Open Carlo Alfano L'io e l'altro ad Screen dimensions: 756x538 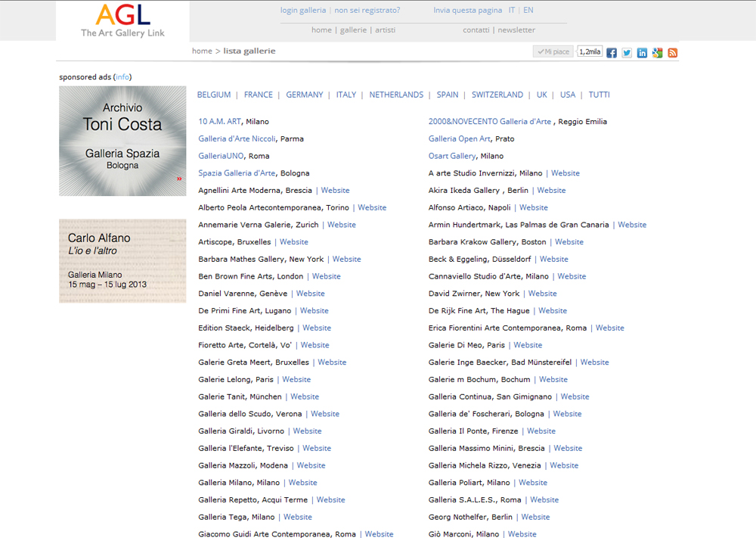click(x=122, y=261)
